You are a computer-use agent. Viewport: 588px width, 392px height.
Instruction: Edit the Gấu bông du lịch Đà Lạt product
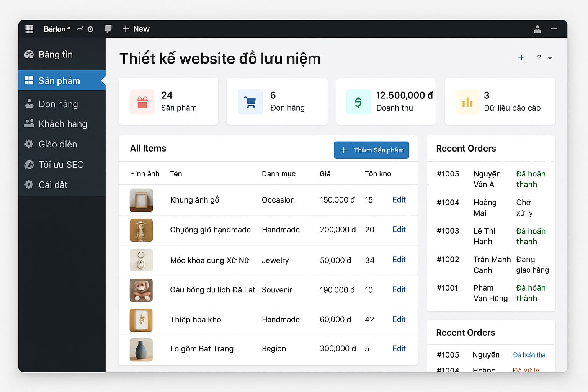pyautogui.click(x=399, y=289)
